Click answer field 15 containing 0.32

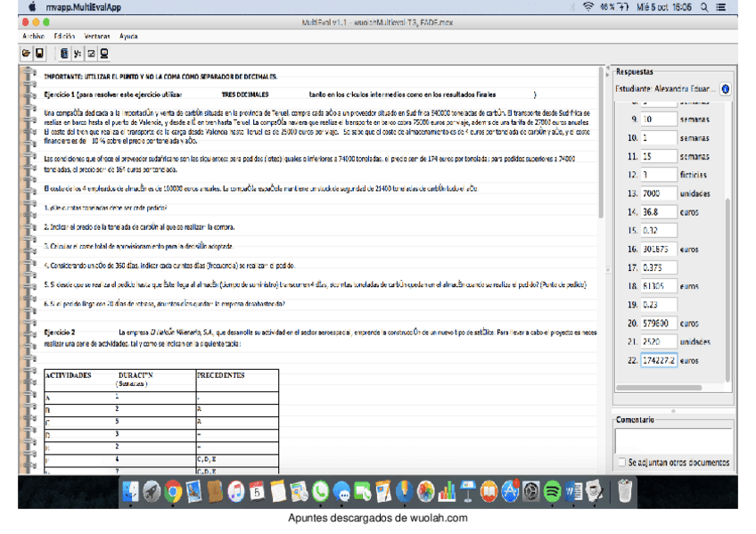coord(659,230)
